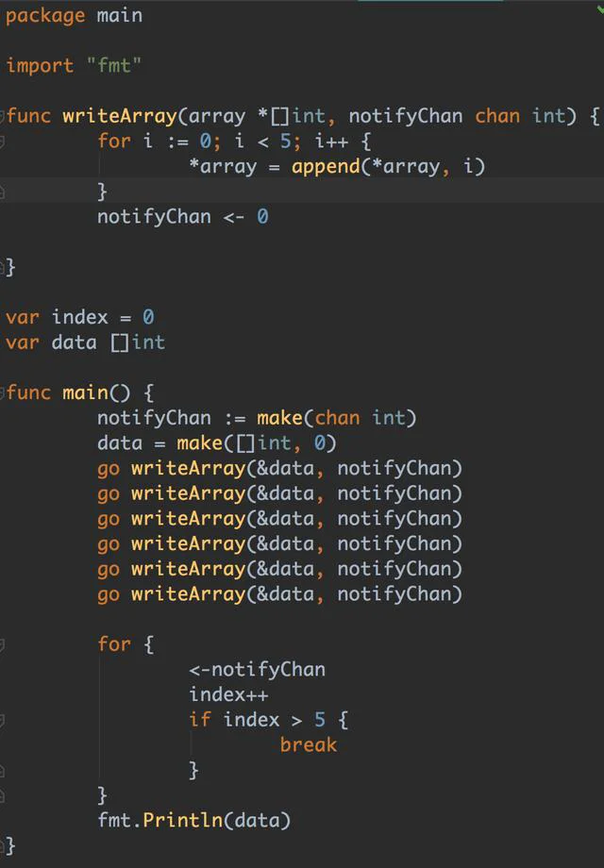Viewport: 604px width, 868px height.
Task: Click the 'array *[]int' parameter
Action: [x=257, y=116]
